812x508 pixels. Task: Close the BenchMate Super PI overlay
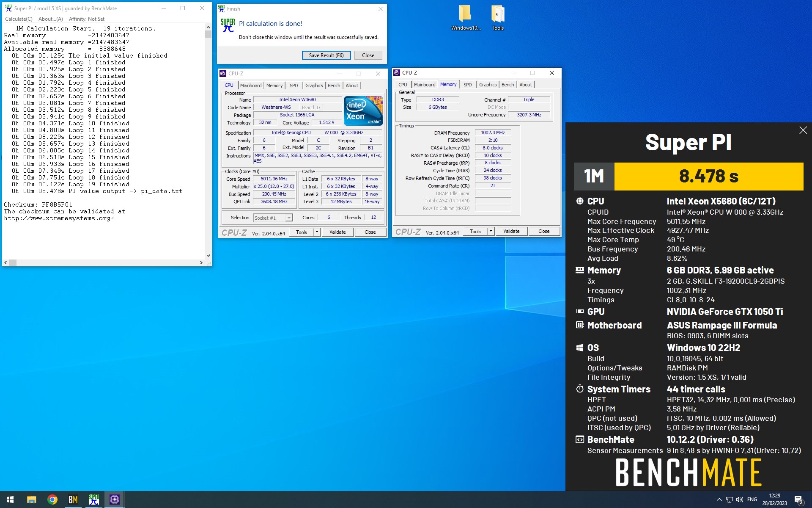(x=803, y=130)
